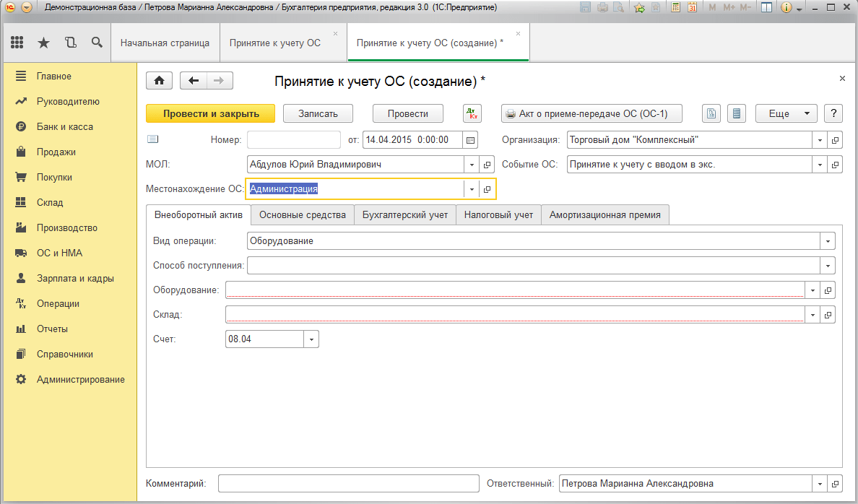Click the search magnifier icon
Viewport: 858px width, 504px height.
pyautogui.click(x=97, y=43)
